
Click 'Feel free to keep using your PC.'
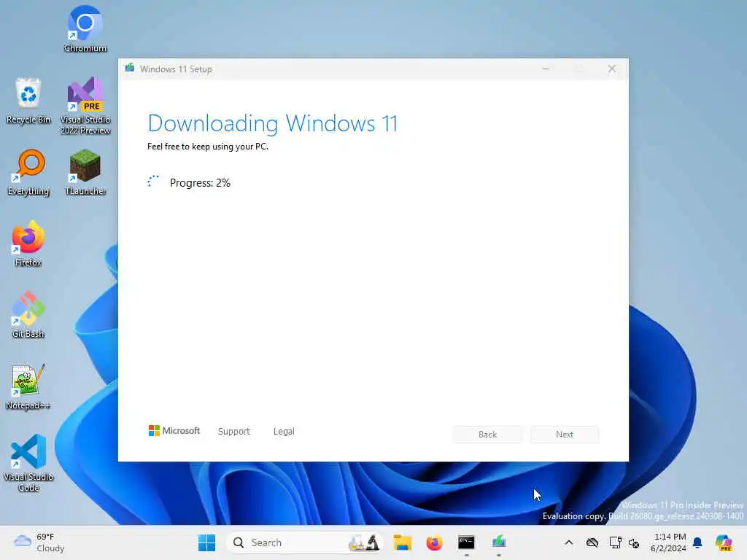click(x=208, y=147)
